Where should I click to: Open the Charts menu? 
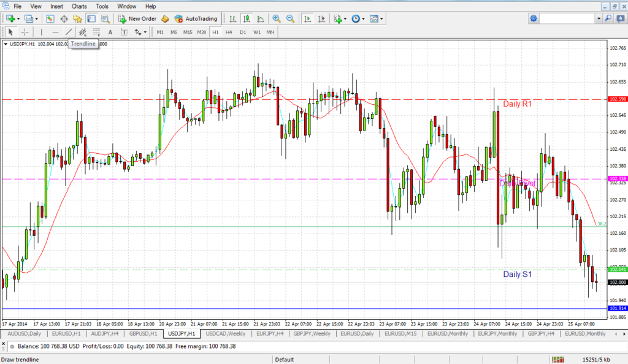(x=79, y=6)
